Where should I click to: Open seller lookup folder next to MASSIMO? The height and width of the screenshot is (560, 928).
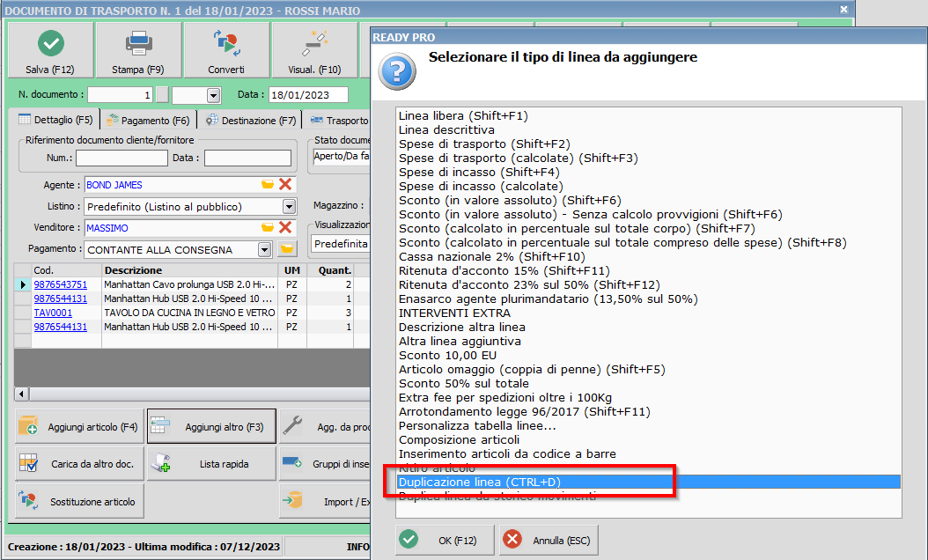point(268,227)
